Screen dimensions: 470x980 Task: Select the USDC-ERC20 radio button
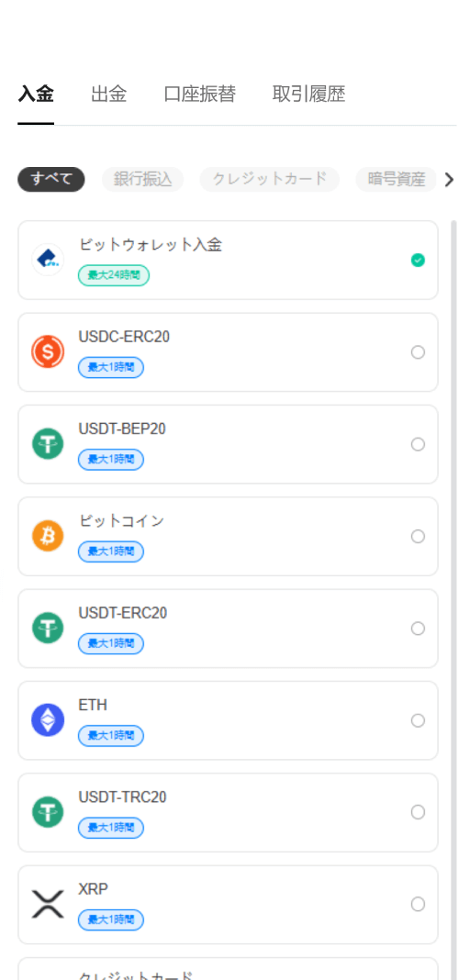418,352
